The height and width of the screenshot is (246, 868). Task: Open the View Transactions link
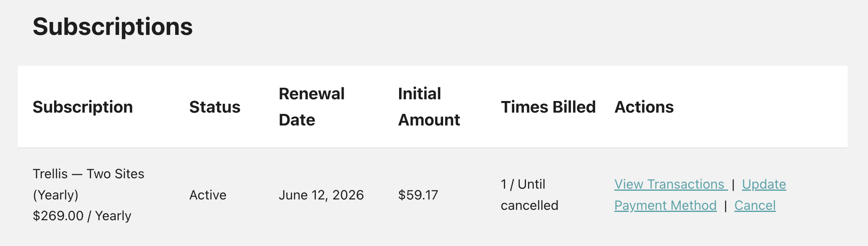[670, 184]
